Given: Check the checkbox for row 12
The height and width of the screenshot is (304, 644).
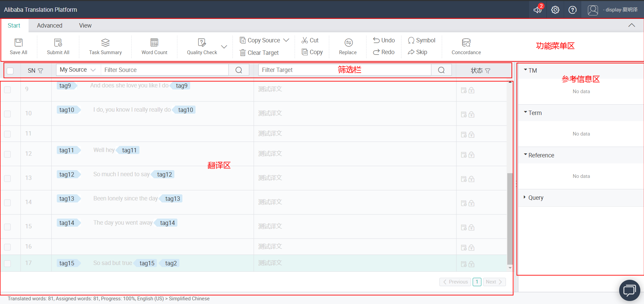Looking at the screenshot, I should [x=7, y=154].
